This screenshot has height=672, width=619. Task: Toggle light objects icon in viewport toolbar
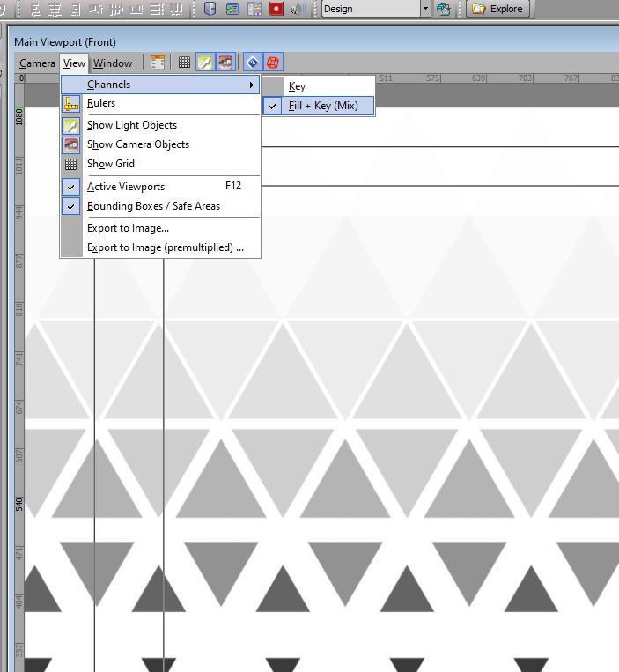point(205,63)
